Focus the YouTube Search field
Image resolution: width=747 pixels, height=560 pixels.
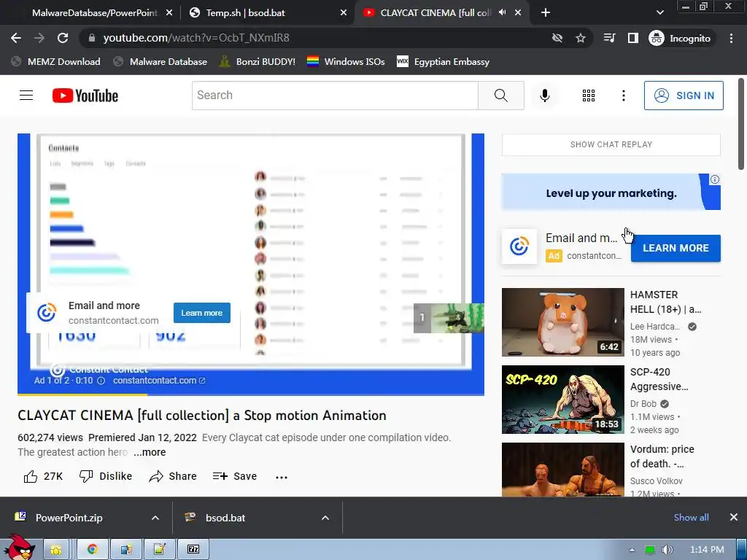tap(335, 96)
